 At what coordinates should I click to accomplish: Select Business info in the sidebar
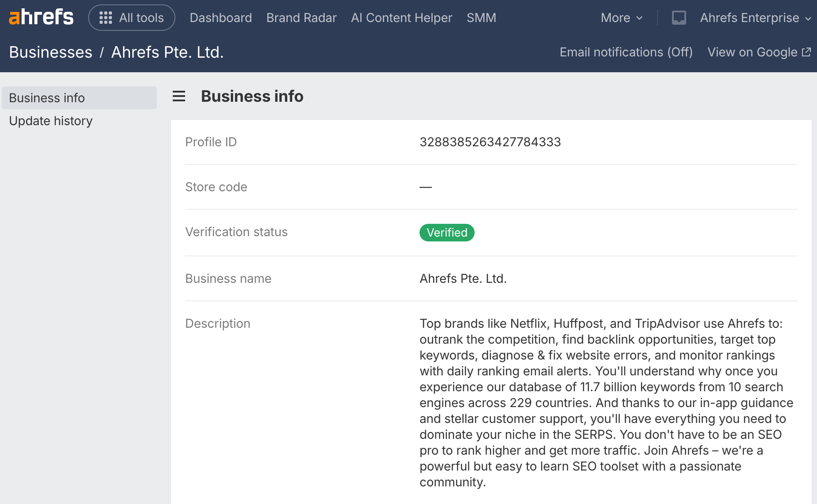click(47, 98)
